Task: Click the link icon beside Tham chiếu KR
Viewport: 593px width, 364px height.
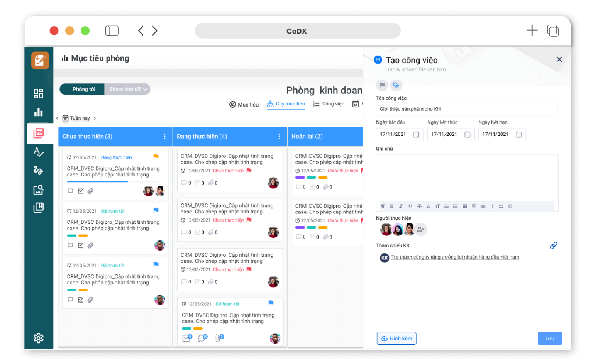Action: (x=553, y=245)
